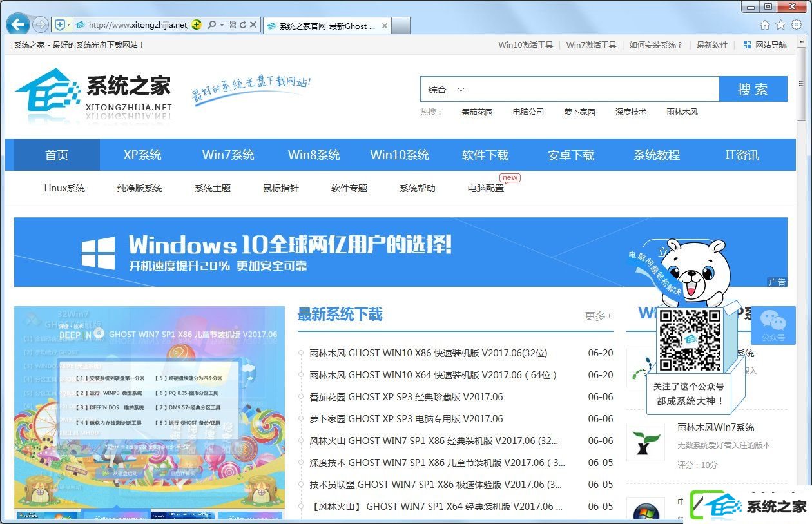Viewport: 812px width, 524px height.
Task: Click the security shield icon in address bar
Action: [x=60, y=25]
